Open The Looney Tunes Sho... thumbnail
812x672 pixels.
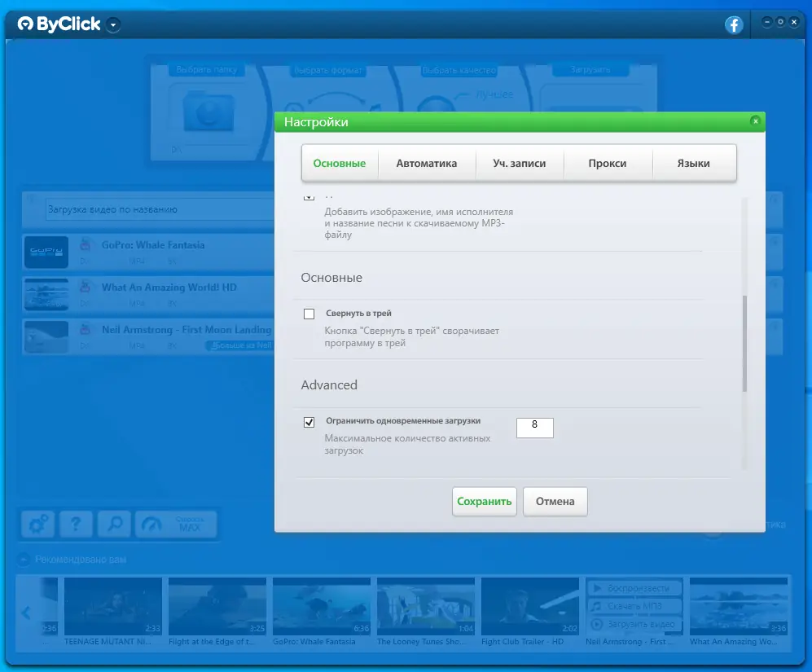[426, 606]
